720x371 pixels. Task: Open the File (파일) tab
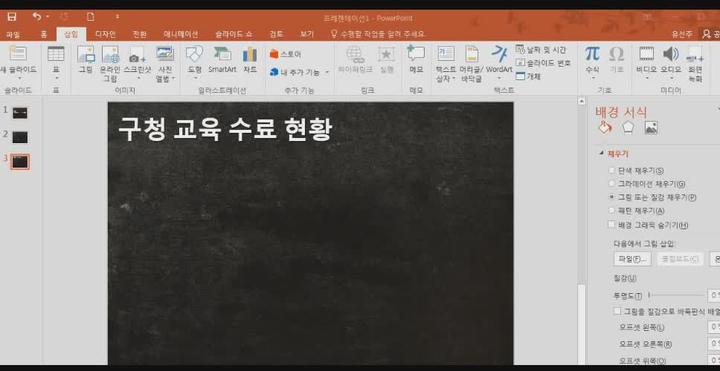(x=12, y=34)
